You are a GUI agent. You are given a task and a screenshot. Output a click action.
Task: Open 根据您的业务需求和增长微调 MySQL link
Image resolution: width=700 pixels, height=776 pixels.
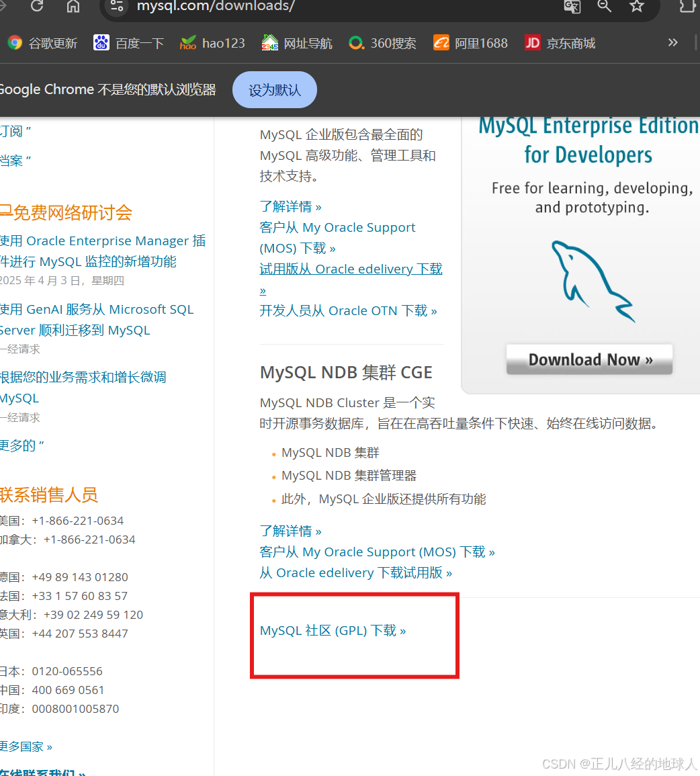(83, 388)
